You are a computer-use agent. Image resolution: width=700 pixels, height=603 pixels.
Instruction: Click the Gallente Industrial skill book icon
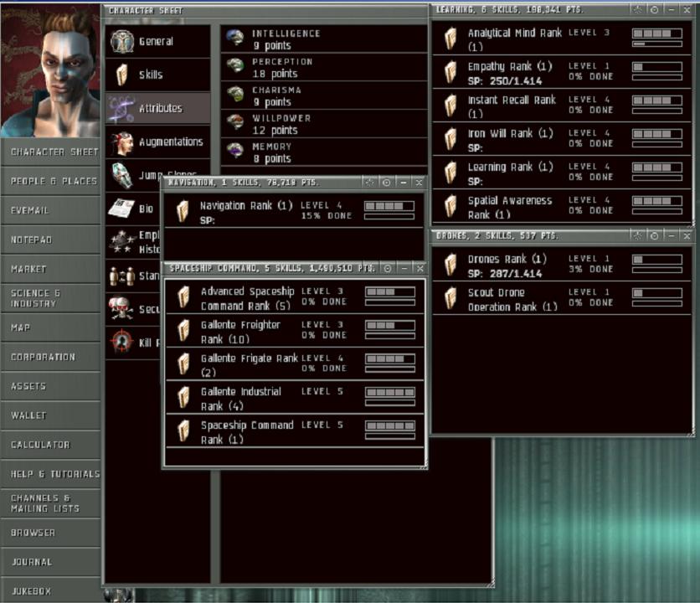pos(183,398)
